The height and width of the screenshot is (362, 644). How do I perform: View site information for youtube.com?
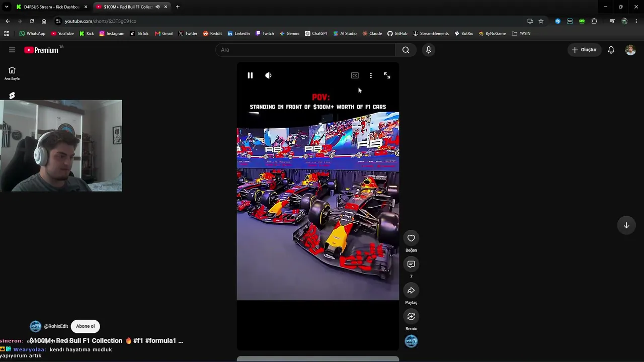(x=58, y=21)
